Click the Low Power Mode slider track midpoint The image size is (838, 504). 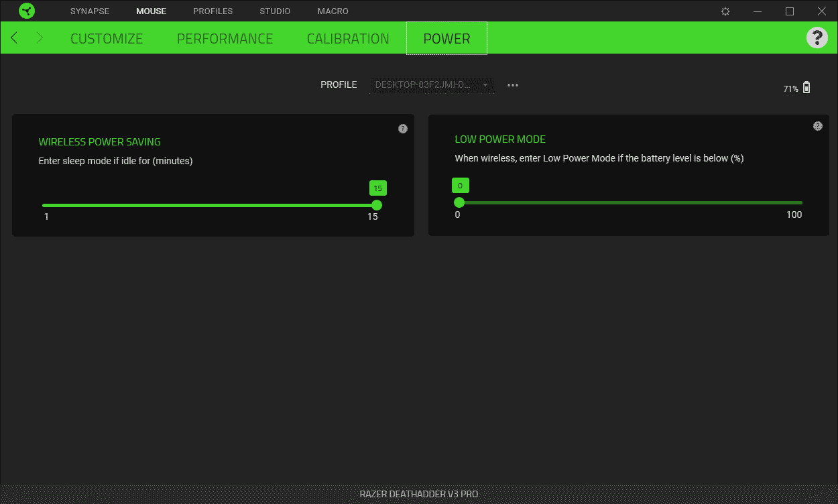tap(630, 202)
